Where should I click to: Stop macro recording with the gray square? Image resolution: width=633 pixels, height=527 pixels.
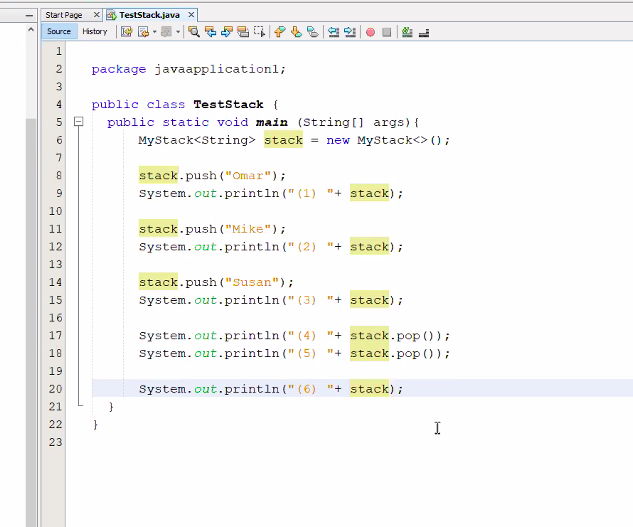387,32
